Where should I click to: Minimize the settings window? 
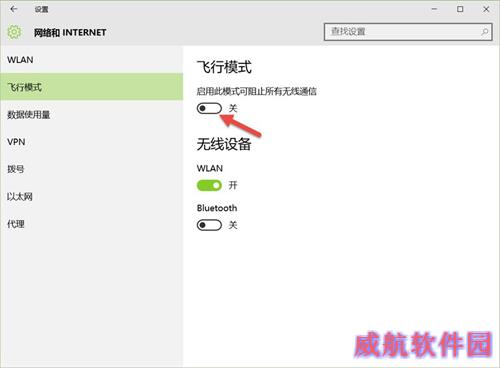tap(434, 9)
